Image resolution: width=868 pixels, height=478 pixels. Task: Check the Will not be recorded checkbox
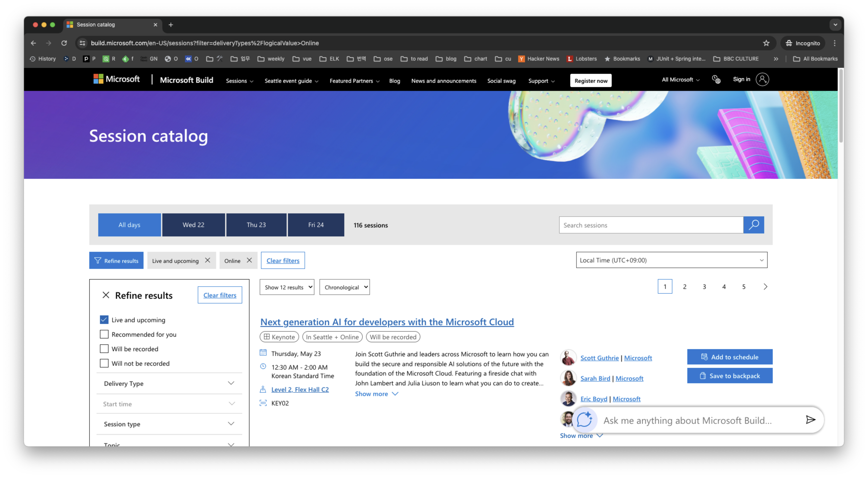(104, 363)
